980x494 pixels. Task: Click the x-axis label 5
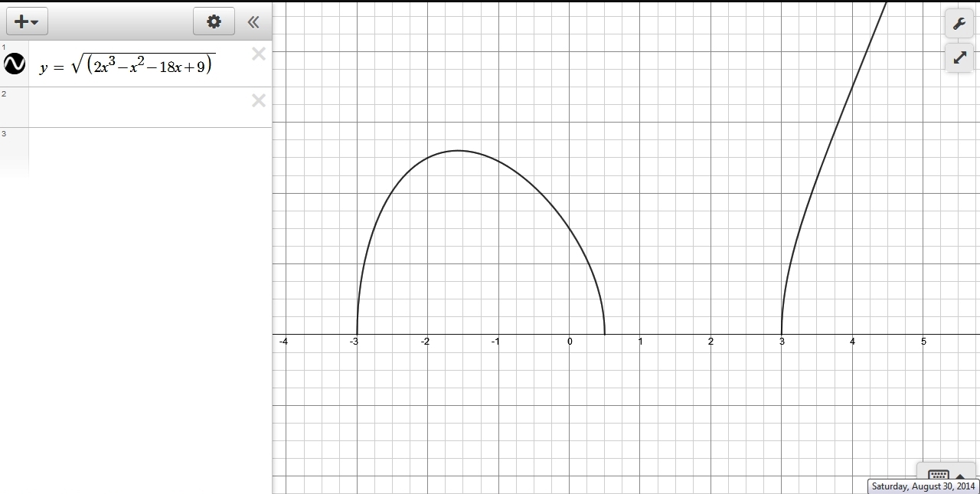coord(923,342)
